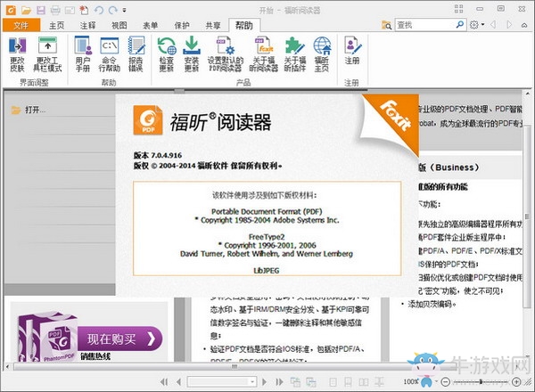Screen dimensions: 535x392
Task: Switch to the 表单 (Form) tab
Action: pos(151,25)
